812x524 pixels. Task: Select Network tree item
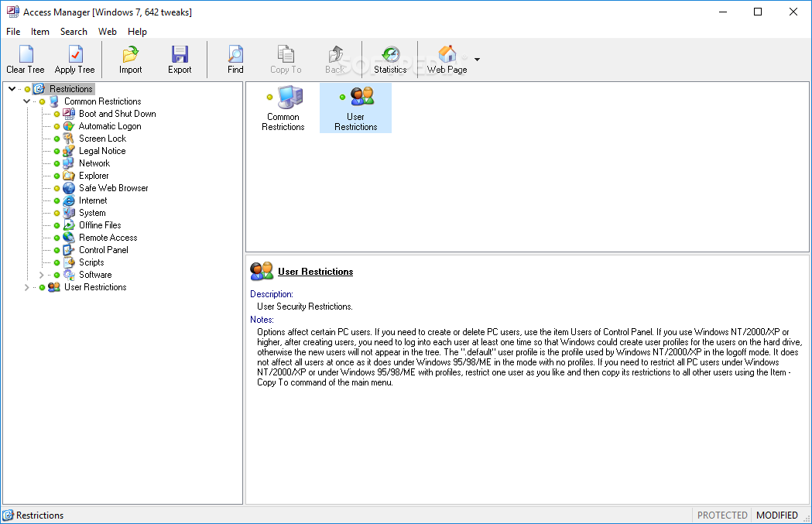point(94,163)
